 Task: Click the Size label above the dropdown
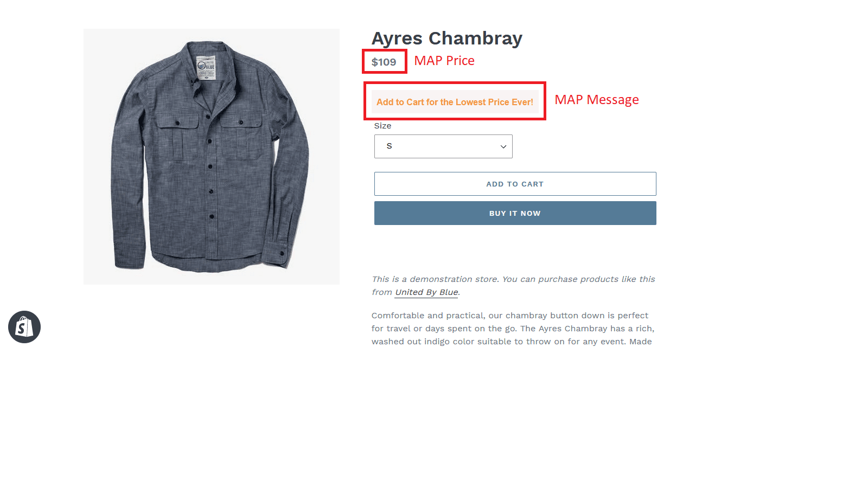point(382,126)
